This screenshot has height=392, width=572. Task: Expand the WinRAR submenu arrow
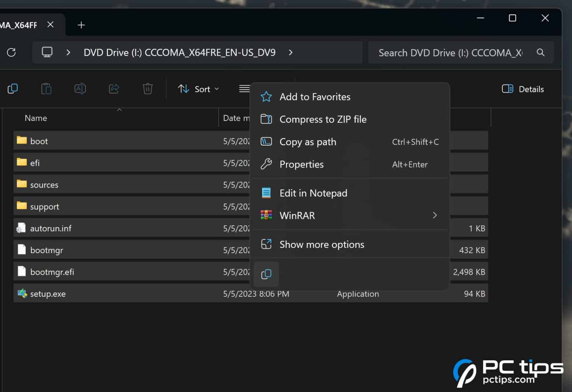click(435, 215)
